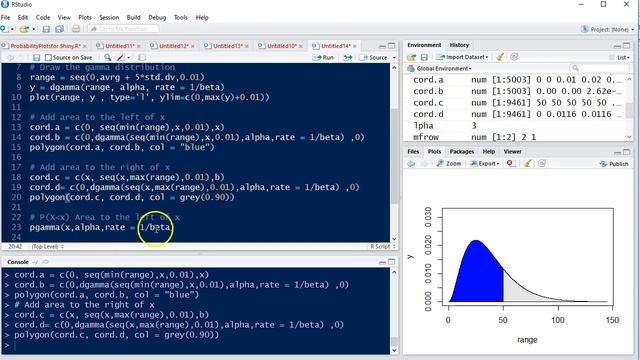
Task: Open Global Environment selector
Action: [x=439, y=69]
